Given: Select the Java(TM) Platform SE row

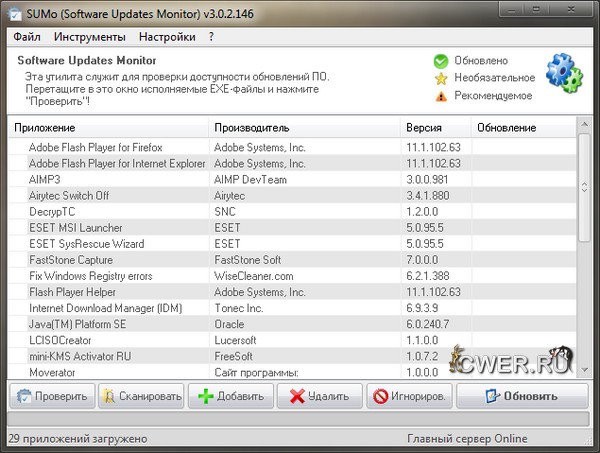Looking at the screenshot, I should point(292,324).
